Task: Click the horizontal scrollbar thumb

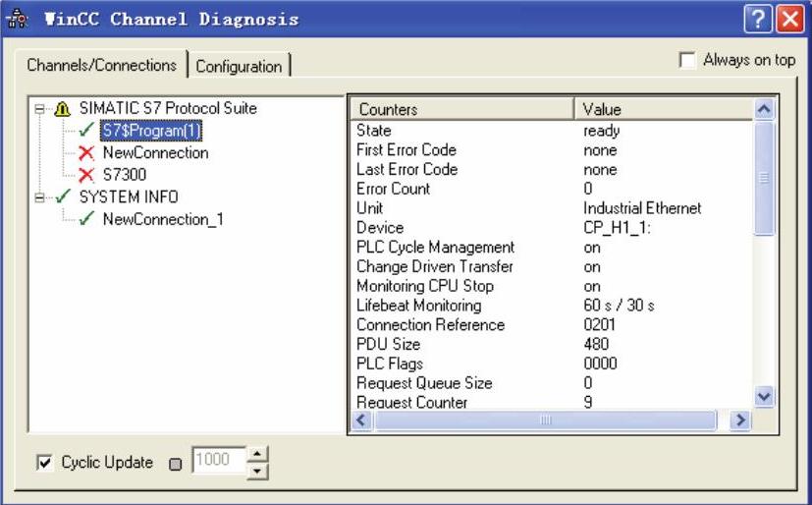Action: tap(546, 421)
